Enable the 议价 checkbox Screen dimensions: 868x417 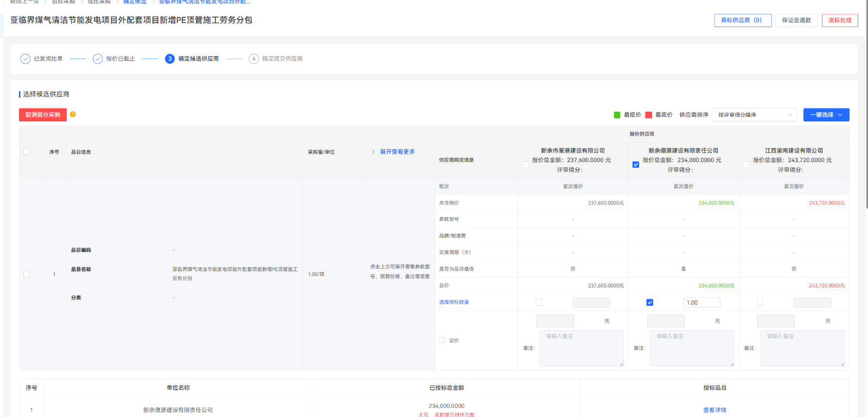point(442,341)
